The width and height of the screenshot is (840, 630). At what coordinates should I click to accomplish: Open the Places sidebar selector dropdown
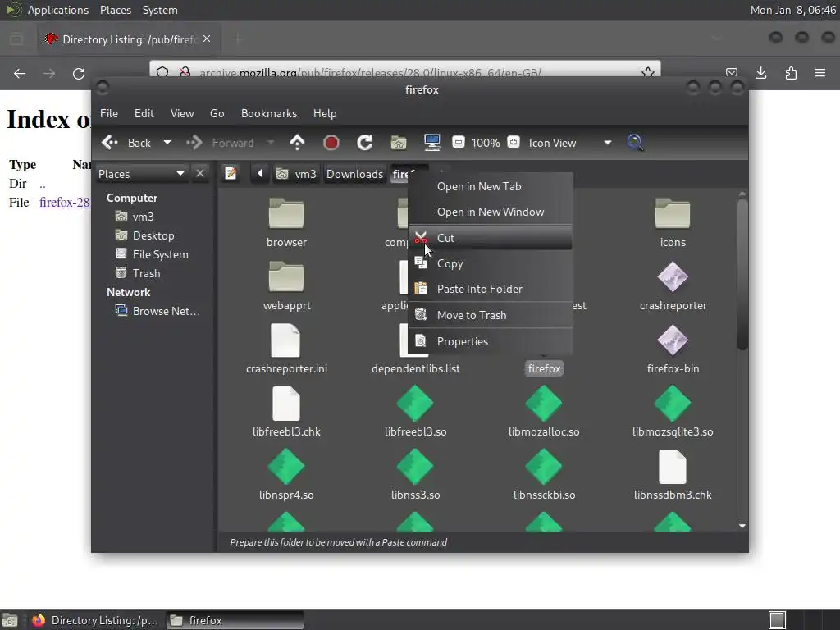(x=142, y=174)
